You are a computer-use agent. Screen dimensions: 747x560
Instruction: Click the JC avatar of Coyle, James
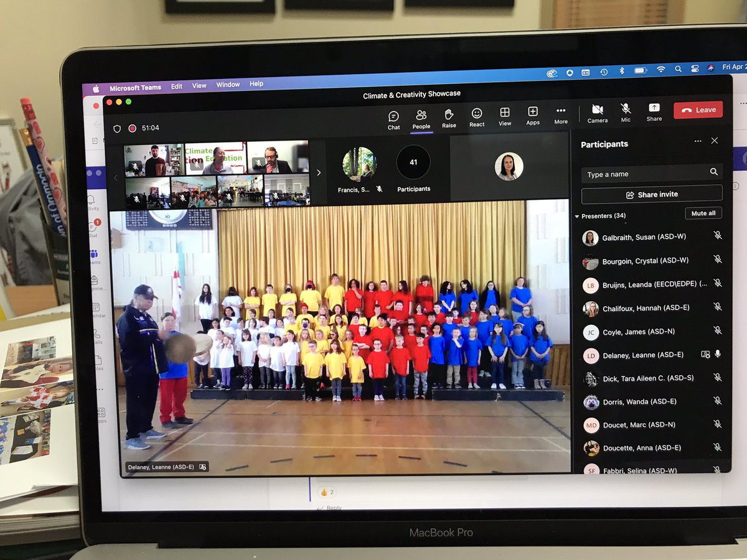click(590, 332)
